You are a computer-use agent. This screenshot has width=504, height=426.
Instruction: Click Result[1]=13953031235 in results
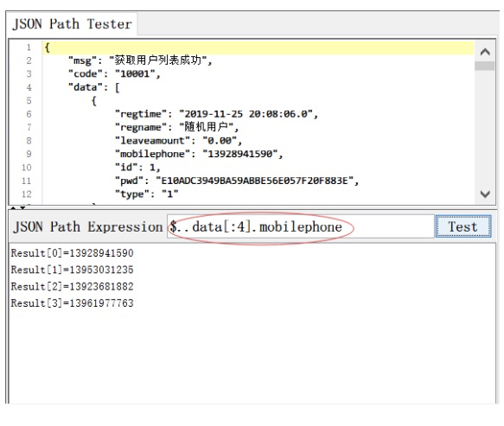tap(72, 270)
